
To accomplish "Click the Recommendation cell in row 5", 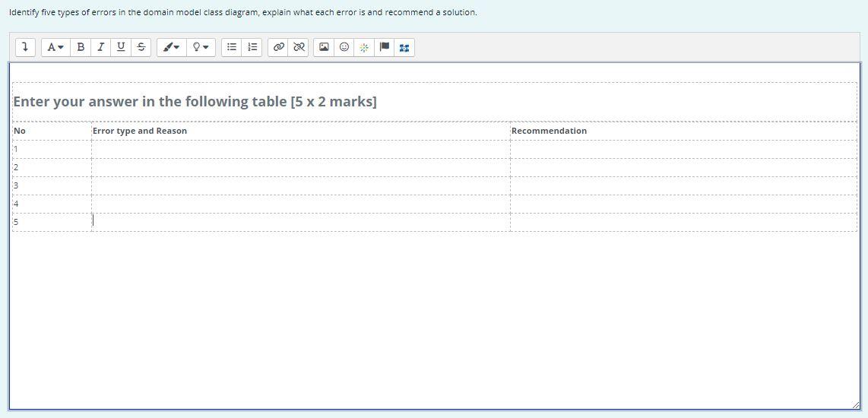I will click(683, 222).
